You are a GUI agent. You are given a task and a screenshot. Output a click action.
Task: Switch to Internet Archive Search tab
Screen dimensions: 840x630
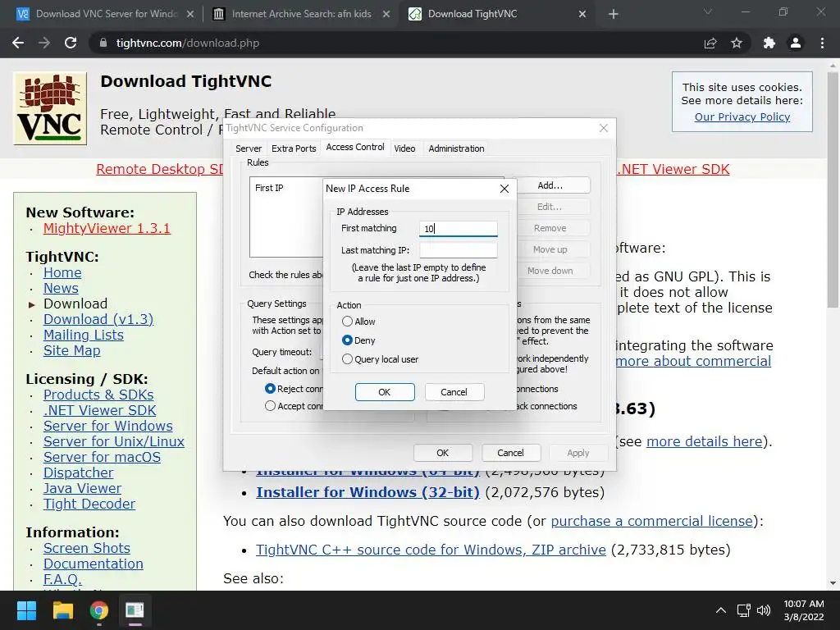click(x=300, y=14)
